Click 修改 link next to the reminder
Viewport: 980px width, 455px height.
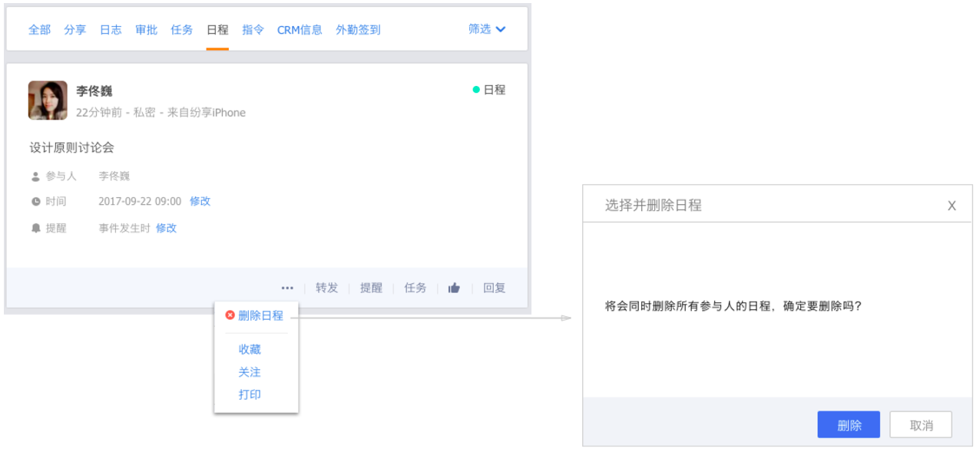point(166,228)
